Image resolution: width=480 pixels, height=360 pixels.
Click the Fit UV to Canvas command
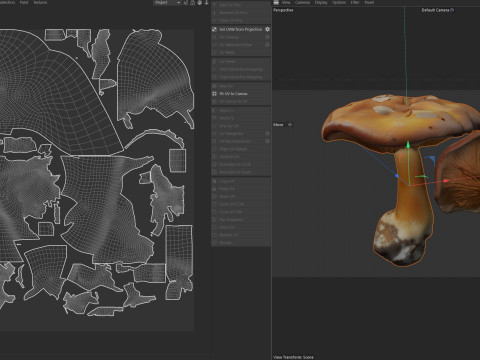coord(241,94)
